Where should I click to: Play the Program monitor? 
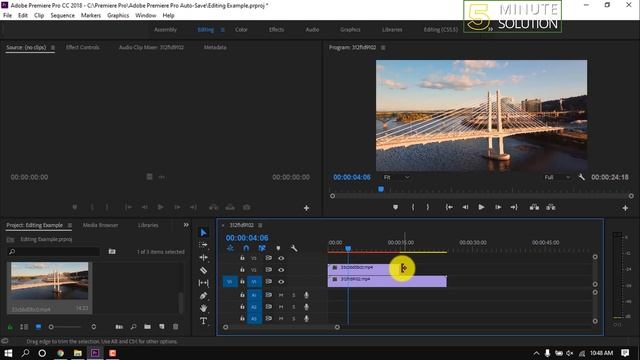coord(481,207)
